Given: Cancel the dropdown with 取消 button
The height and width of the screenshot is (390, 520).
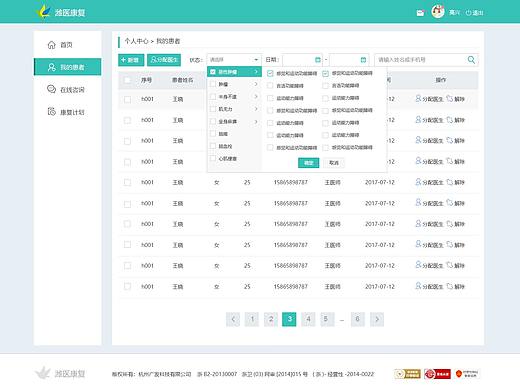Looking at the screenshot, I should [x=334, y=163].
